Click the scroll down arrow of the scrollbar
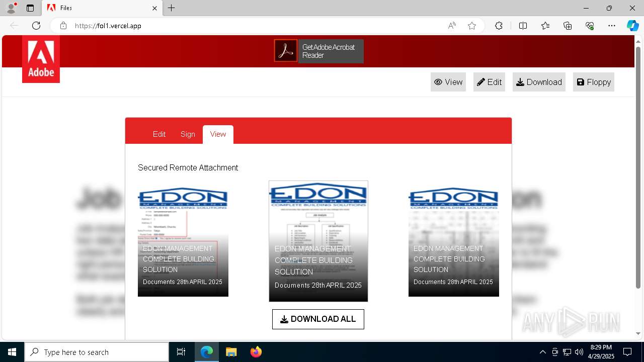 point(638,333)
